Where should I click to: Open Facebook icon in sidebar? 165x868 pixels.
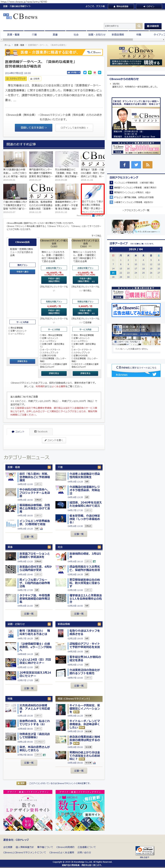[x=124, y=164]
